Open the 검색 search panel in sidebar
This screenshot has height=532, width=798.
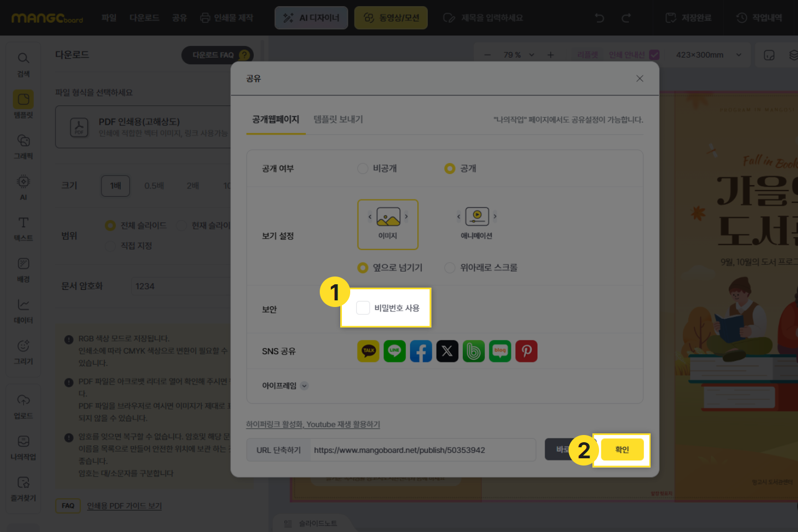pyautogui.click(x=23, y=64)
